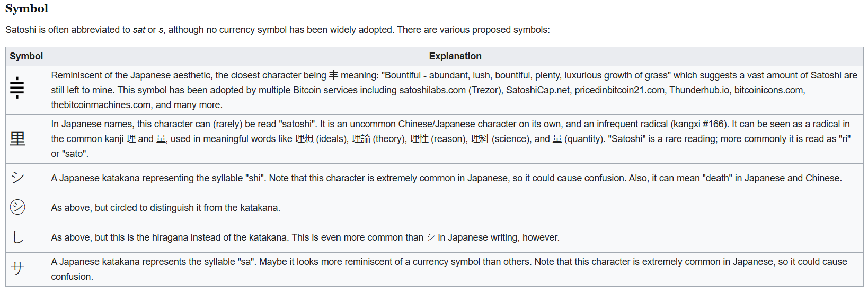Click the circled シ symbol

[17, 207]
